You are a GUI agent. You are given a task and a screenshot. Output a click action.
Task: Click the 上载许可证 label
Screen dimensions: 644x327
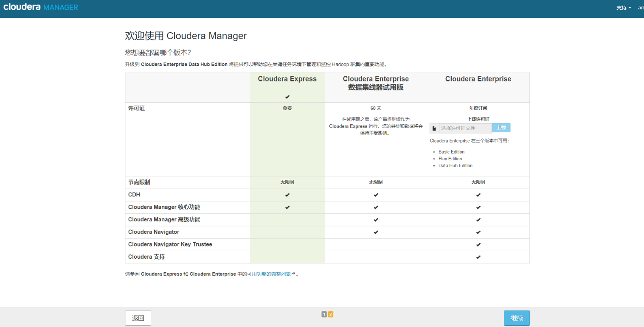coord(478,119)
